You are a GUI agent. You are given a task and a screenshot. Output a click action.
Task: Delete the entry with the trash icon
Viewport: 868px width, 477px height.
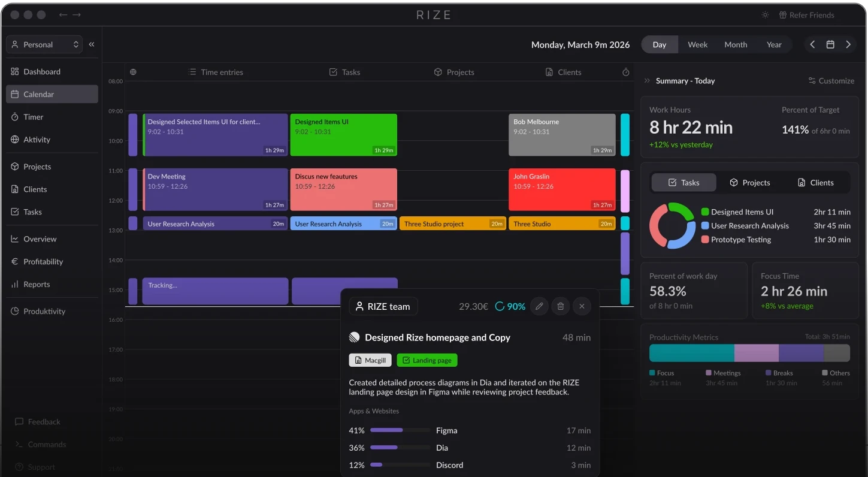pos(560,306)
